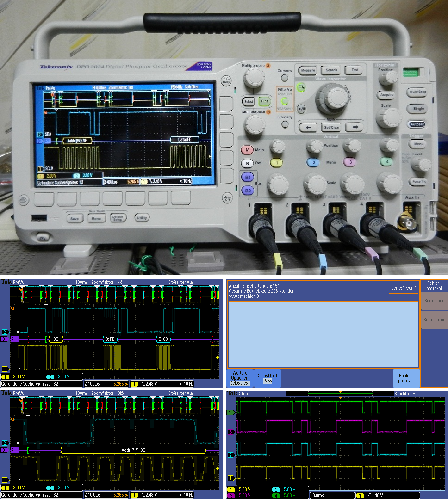Open the Trigger Menu button
Viewport: 448px width, 499px height.
419,144
